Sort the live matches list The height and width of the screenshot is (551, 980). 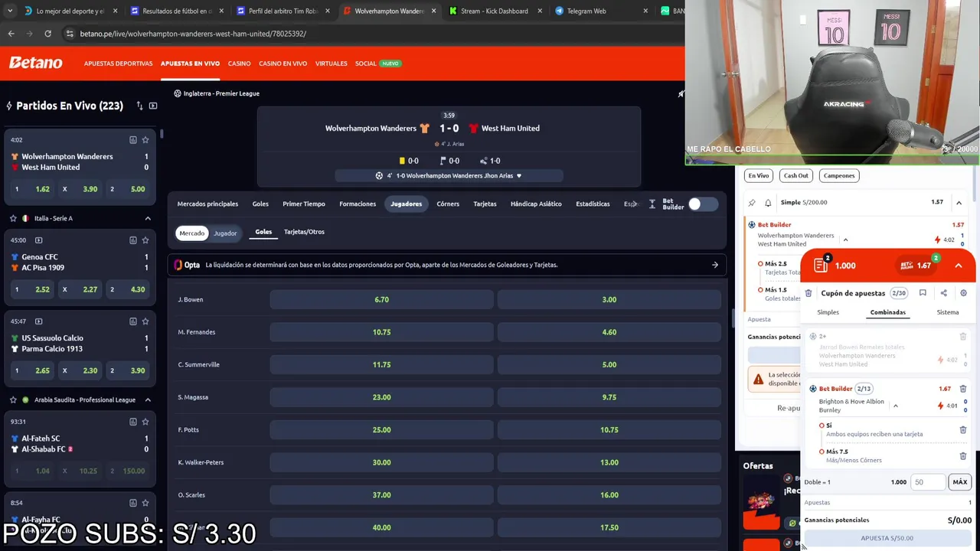139,106
